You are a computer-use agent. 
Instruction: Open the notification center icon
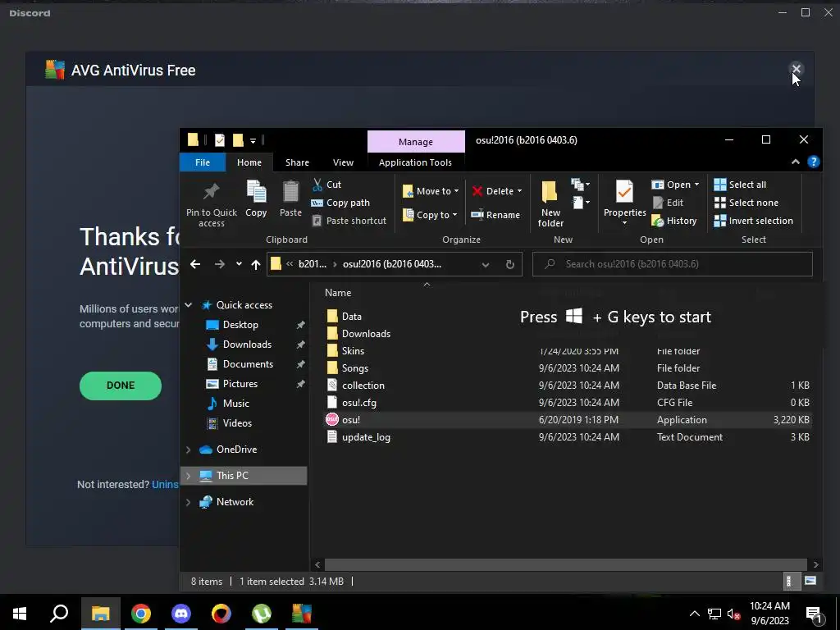814,614
